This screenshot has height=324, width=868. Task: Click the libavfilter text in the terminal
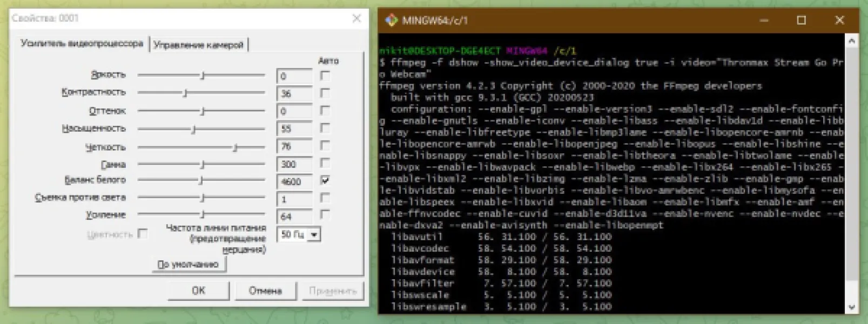click(422, 283)
